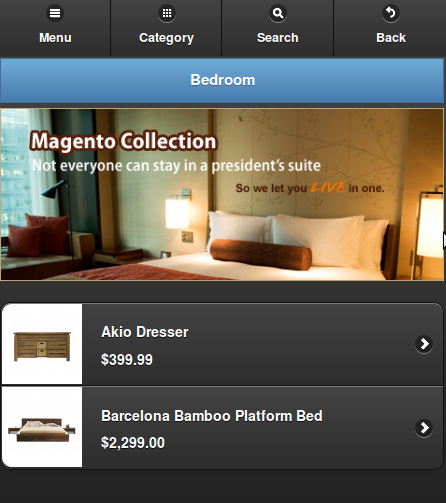446x503 pixels.
Task: Click the Akio Dresser thumbnail image
Action: click(42, 344)
